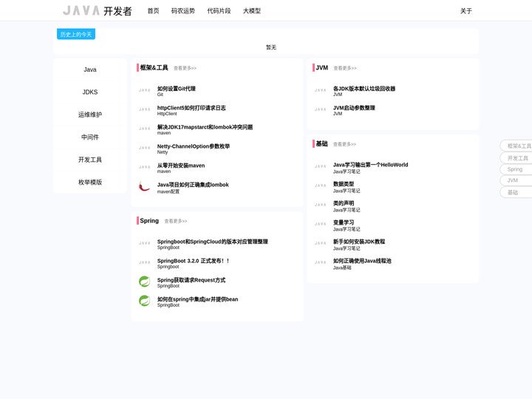The image size is (532, 399).
Task: Click 查看更多 next to Spring heading
Action: (x=175, y=221)
